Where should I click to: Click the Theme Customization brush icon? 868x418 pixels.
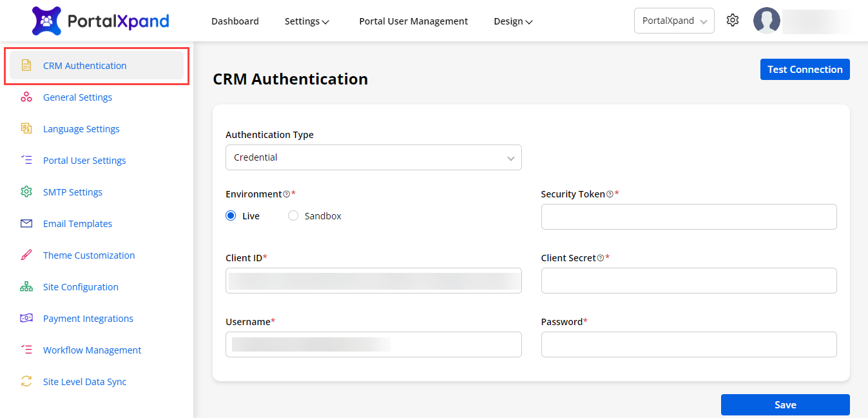tap(26, 255)
